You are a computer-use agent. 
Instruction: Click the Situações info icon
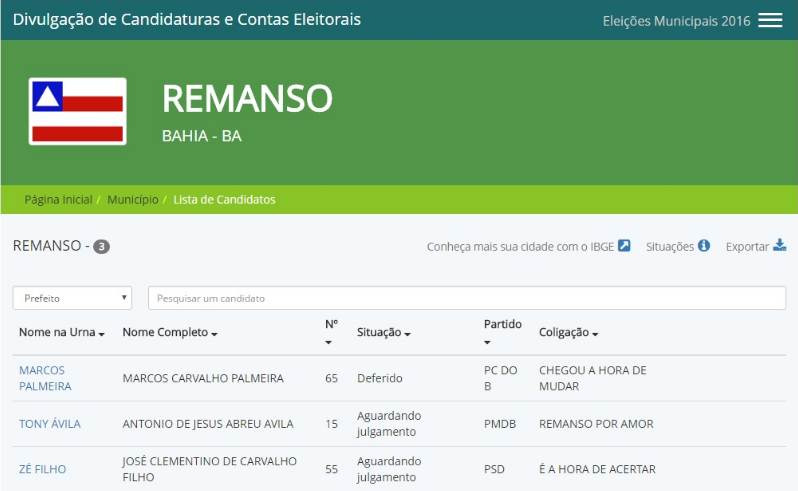704,246
